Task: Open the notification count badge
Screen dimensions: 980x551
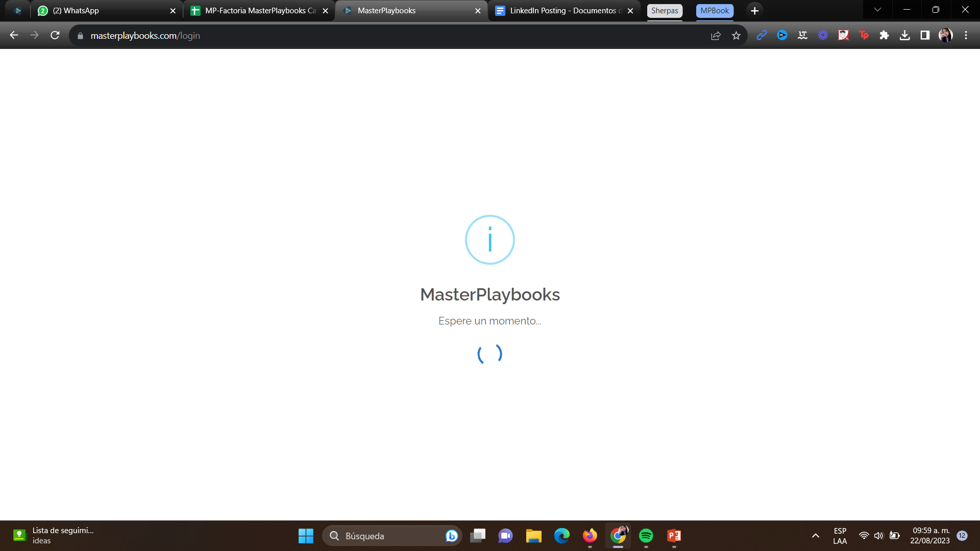Action: click(x=962, y=536)
